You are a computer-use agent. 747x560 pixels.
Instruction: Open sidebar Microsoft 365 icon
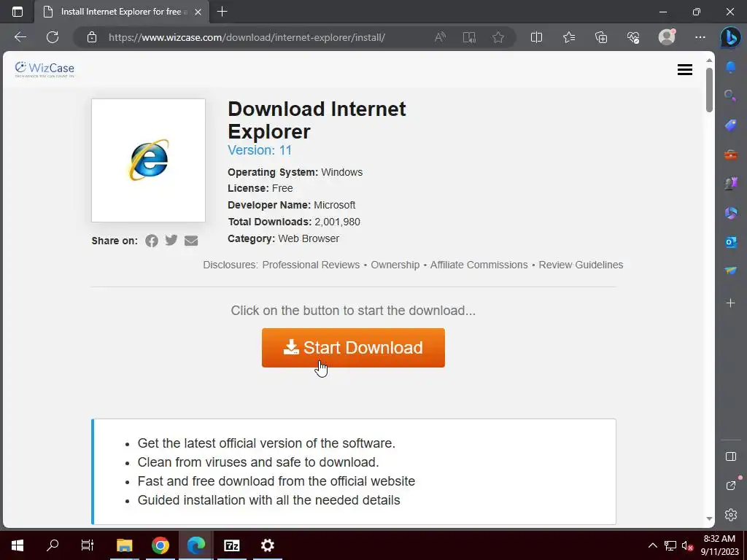coord(731,212)
